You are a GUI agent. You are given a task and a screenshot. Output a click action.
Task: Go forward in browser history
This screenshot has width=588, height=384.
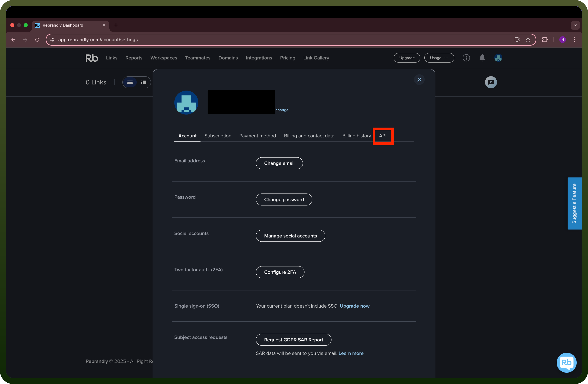[25, 39]
